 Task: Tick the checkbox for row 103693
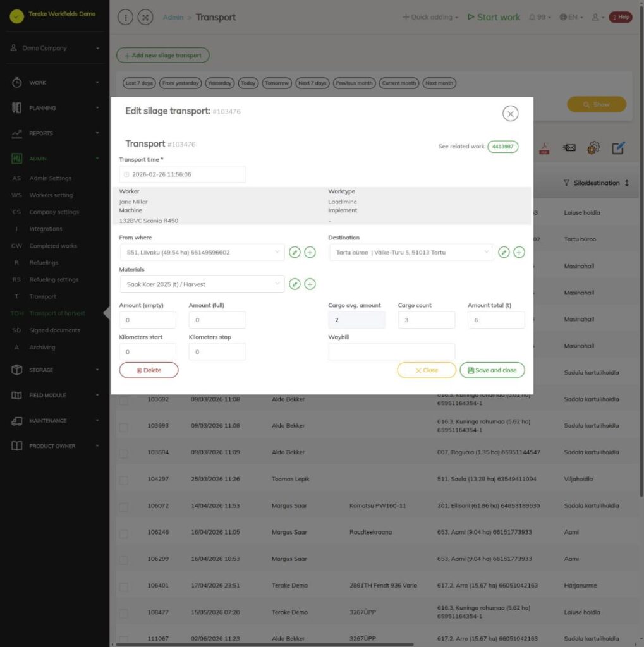tap(123, 426)
